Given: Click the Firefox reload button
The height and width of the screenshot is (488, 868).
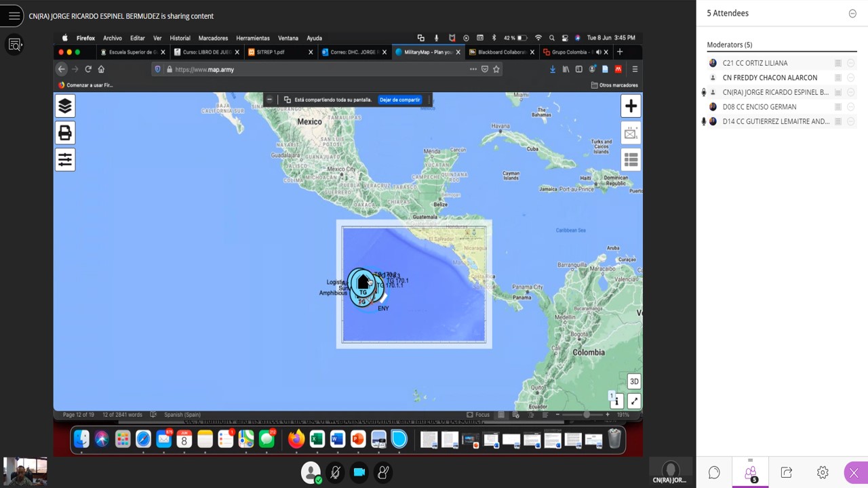Looking at the screenshot, I should (x=88, y=69).
